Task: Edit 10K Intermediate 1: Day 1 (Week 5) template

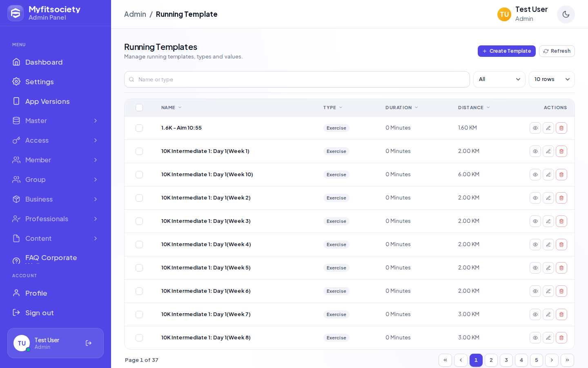Action: (548, 268)
